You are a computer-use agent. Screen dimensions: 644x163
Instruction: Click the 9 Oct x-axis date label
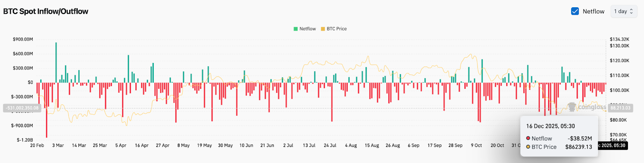[x=476, y=145]
